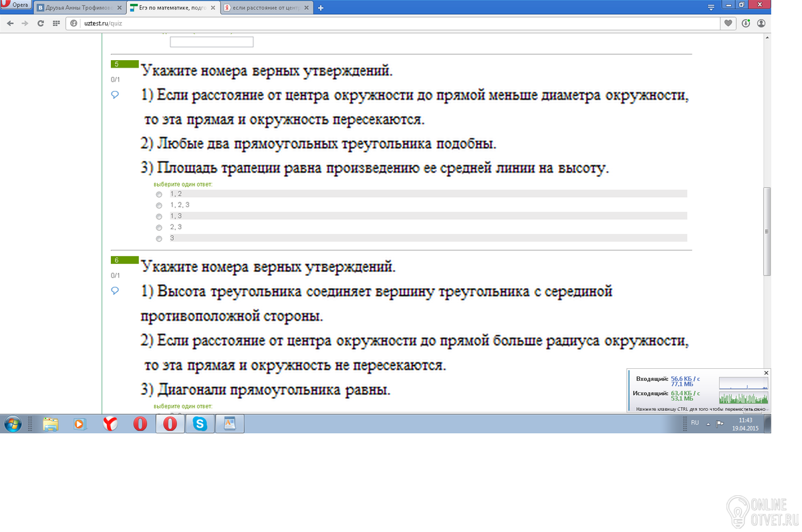Open the Speed Dial grid icon

click(56, 23)
